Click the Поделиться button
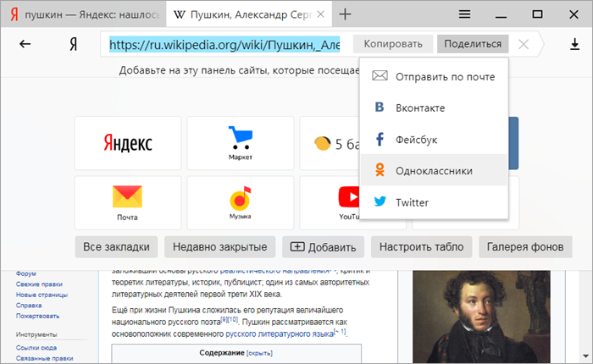This screenshot has width=593, height=364. [x=473, y=44]
